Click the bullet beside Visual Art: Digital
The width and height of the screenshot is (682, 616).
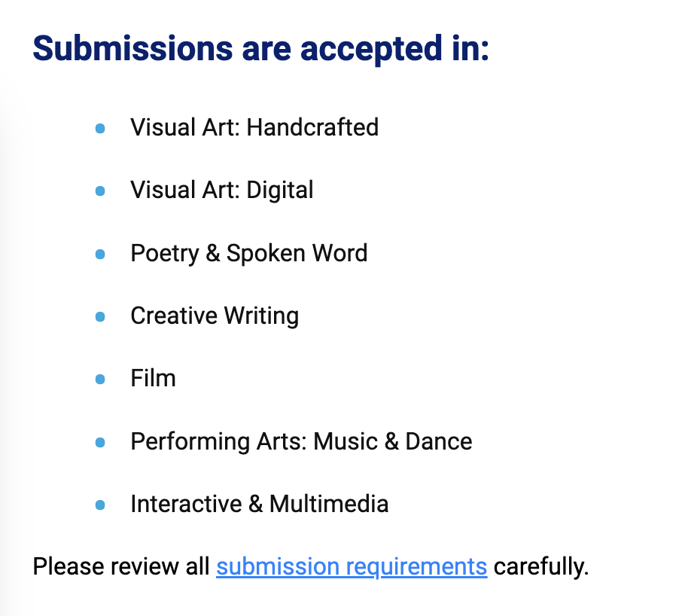pyautogui.click(x=100, y=191)
